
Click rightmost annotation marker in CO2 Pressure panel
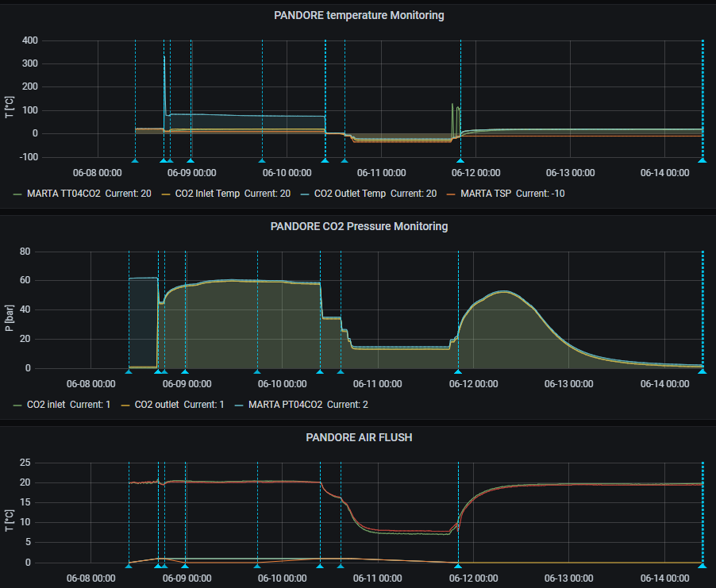pyautogui.click(x=702, y=371)
